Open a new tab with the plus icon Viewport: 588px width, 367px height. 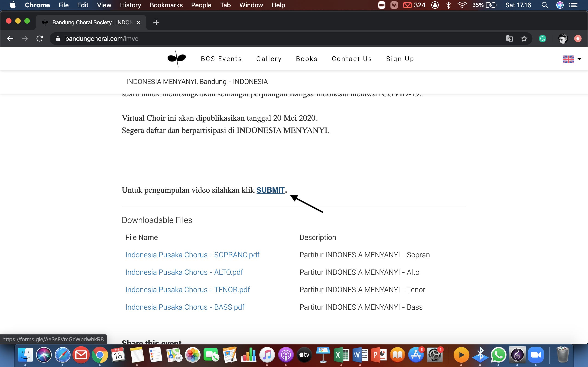coord(156,22)
